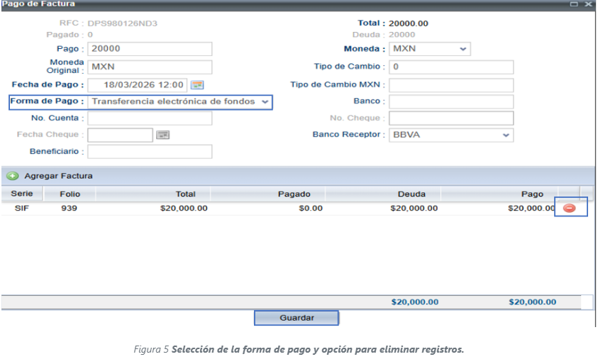Screen dimensions: 598x364
Task: Focus the Tipo de Cambio field
Action: coord(450,67)
